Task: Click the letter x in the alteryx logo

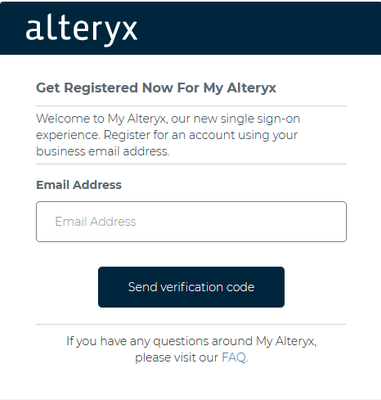Action: coord(129,31)
